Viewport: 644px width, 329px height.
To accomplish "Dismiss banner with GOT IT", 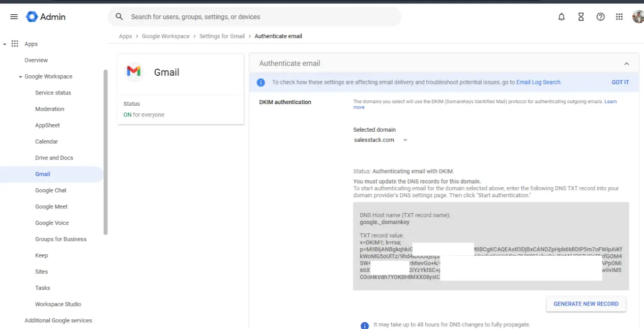I will pyautogui.click(x=620, y=82).
